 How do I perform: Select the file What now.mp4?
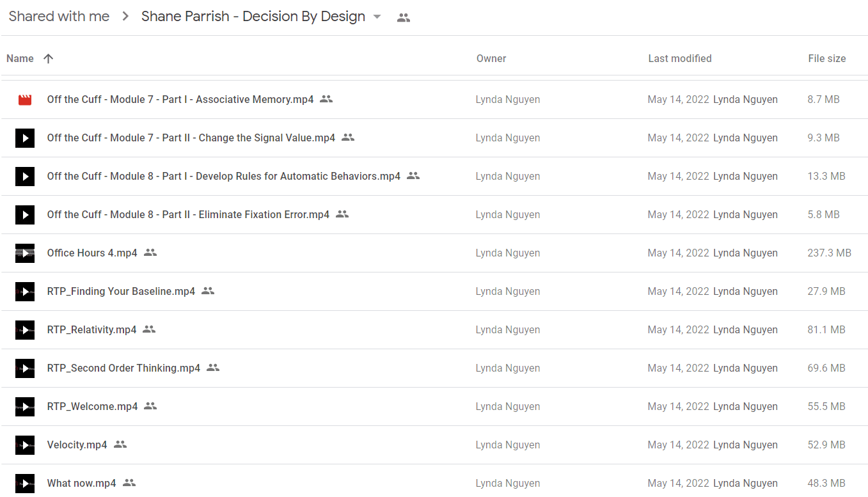(x=81, y=484)
